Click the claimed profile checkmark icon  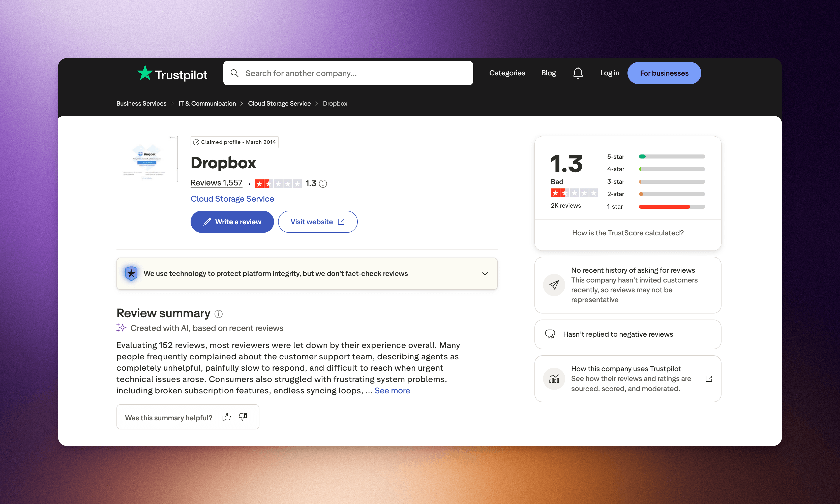(x=196, y=142)
